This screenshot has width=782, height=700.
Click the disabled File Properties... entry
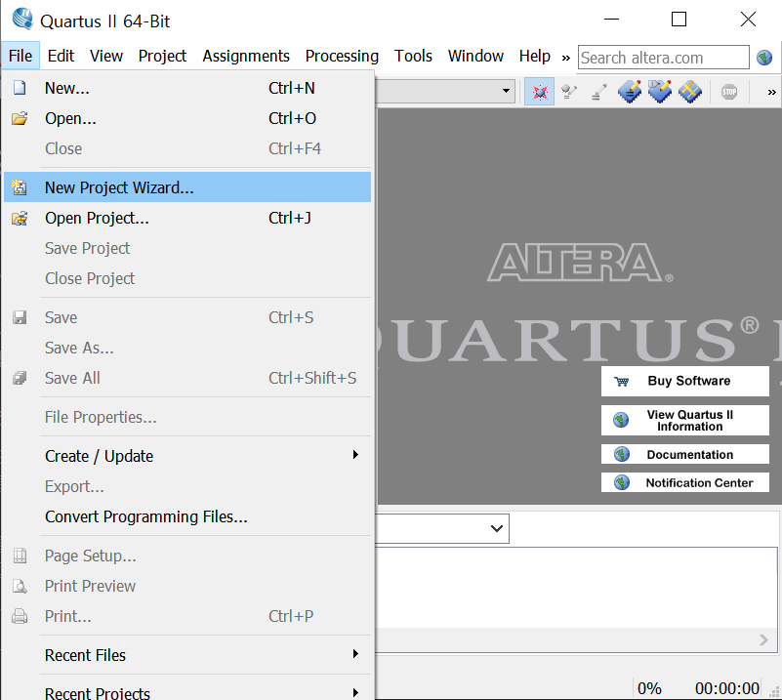[x=187, y=417]
